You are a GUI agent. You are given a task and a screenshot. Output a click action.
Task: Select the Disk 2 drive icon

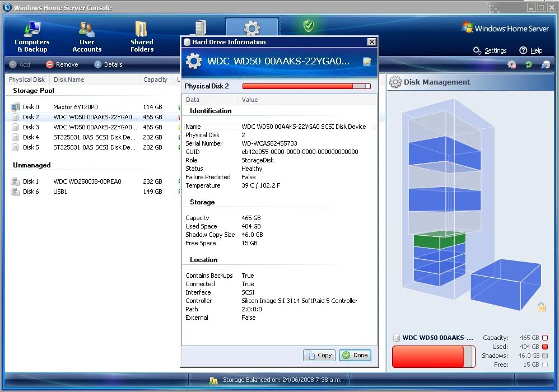pyautogui.click(x=15, y=117)
